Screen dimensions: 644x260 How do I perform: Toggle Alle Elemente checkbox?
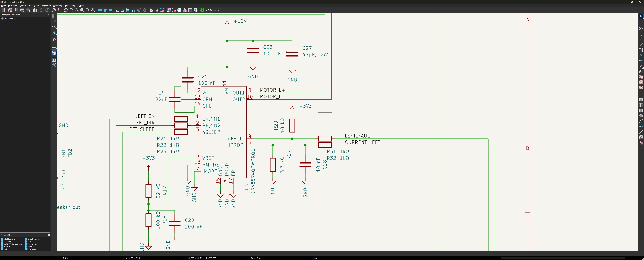pos(2,239)
